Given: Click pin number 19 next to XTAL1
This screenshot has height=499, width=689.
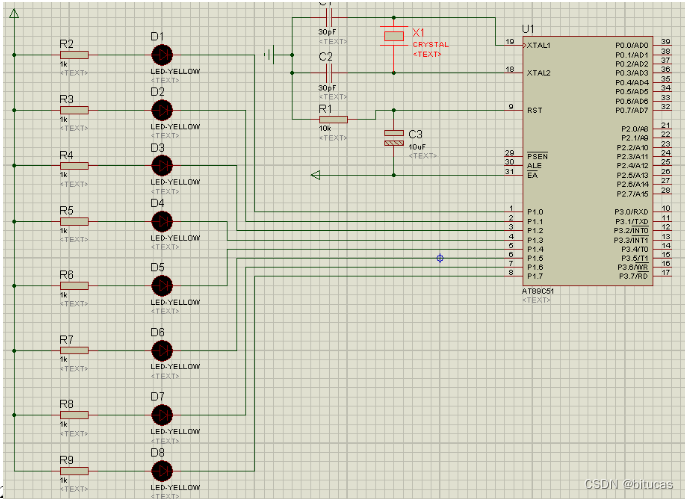Looking at the screenshot, I should click(510, 41).
